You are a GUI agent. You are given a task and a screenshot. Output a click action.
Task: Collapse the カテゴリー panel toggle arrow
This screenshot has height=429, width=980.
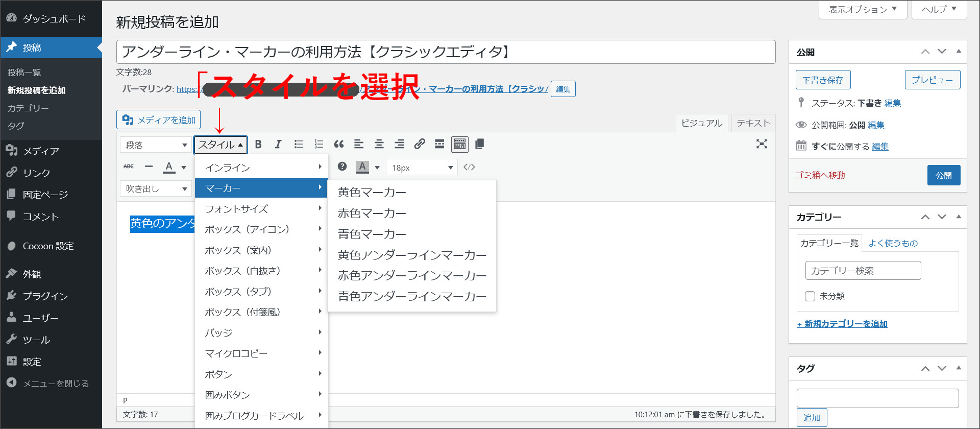pyautogui.click(x=959, y=217)
